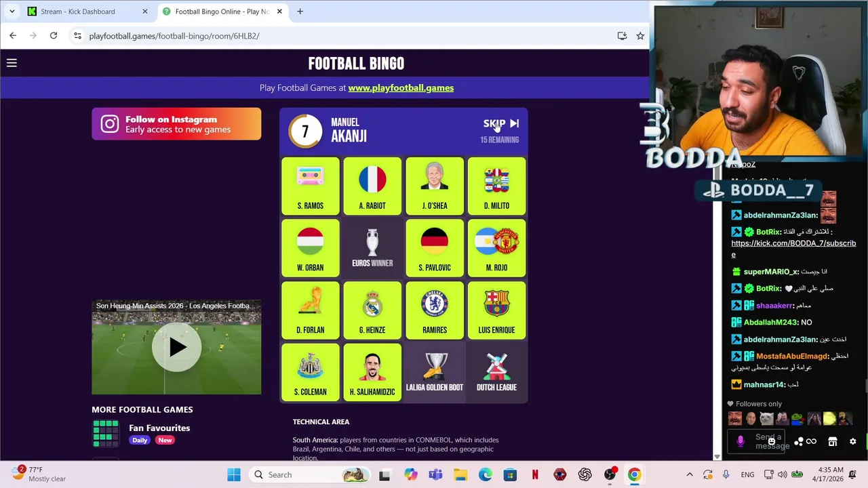Open the www.playfootball.games link
The image size is (868, 488).
pyautogui.click(x=401, y=87)
